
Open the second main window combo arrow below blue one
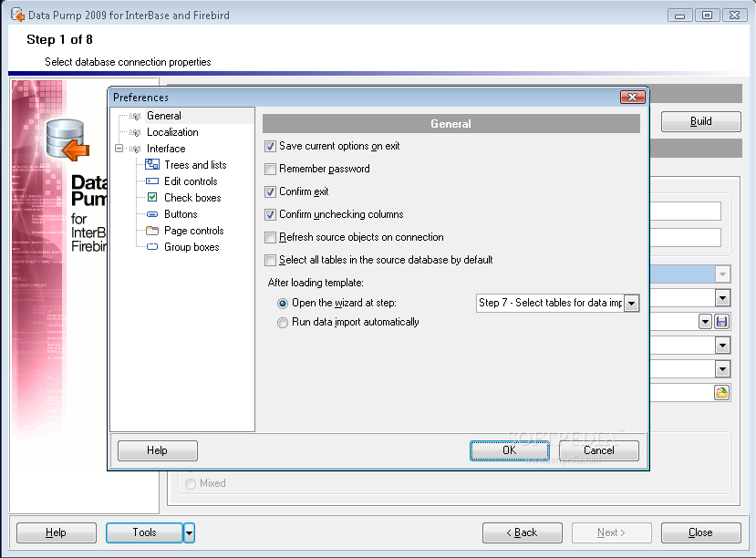[722, 298]
